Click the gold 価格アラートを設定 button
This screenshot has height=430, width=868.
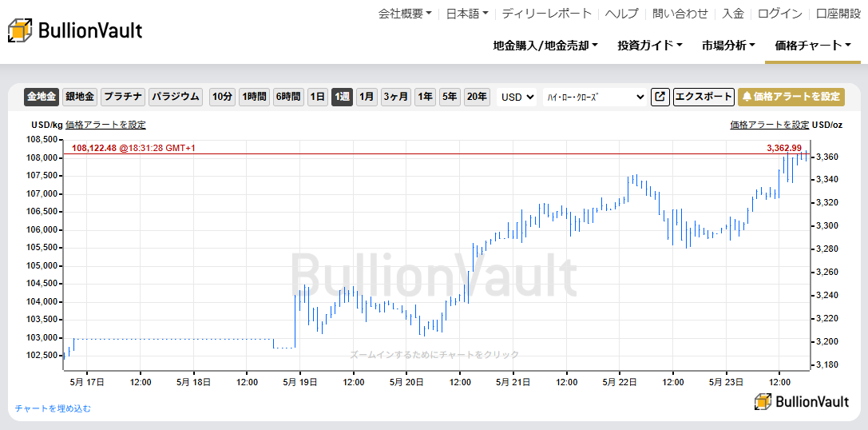(x=791, y=97)
